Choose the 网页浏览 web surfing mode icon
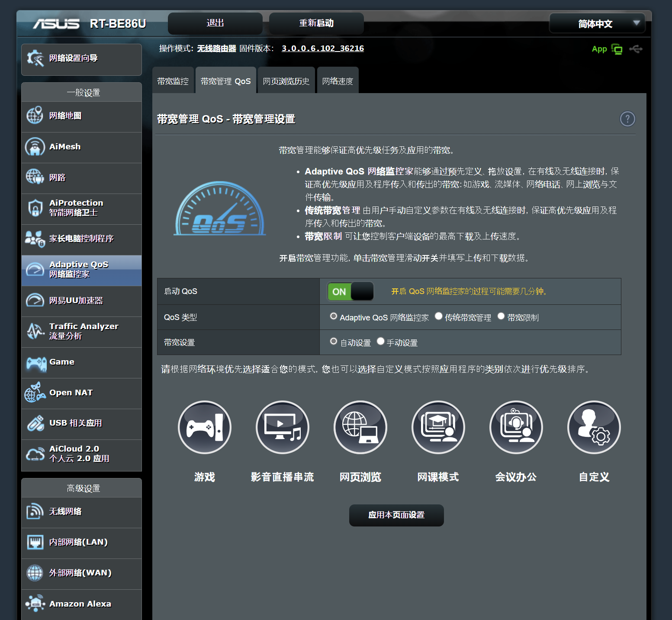672x620 pixels. coord(360,427)
